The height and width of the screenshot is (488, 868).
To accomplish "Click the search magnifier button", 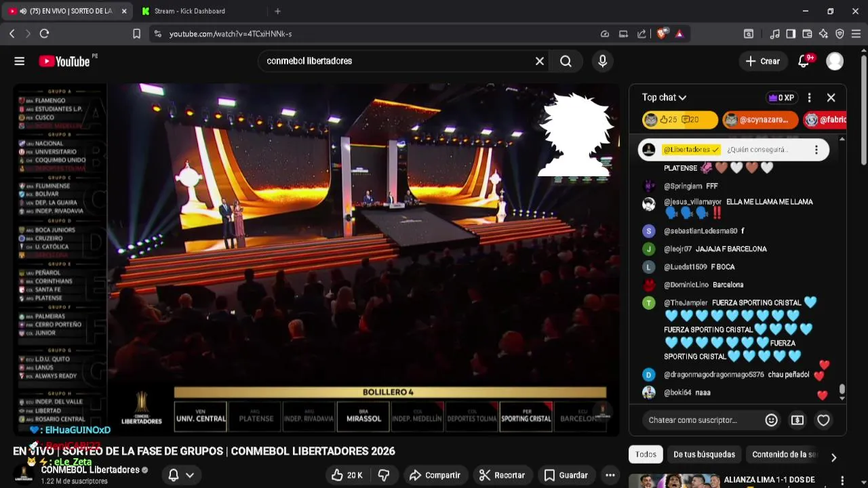I will pos(566,61).
